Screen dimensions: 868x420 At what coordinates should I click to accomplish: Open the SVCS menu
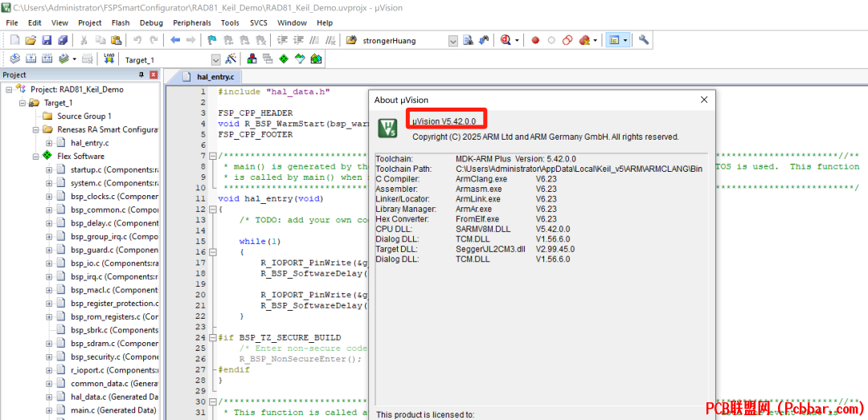[259, 22]
